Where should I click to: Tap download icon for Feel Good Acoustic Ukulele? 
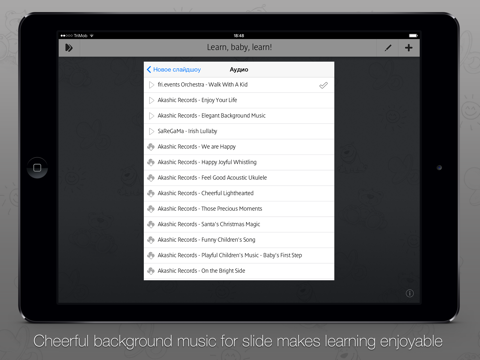(151, 178)
